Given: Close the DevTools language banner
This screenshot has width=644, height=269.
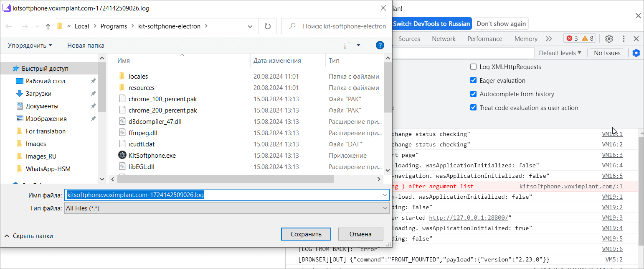Looking at the screenshot, I should click(x=638, y=16).
